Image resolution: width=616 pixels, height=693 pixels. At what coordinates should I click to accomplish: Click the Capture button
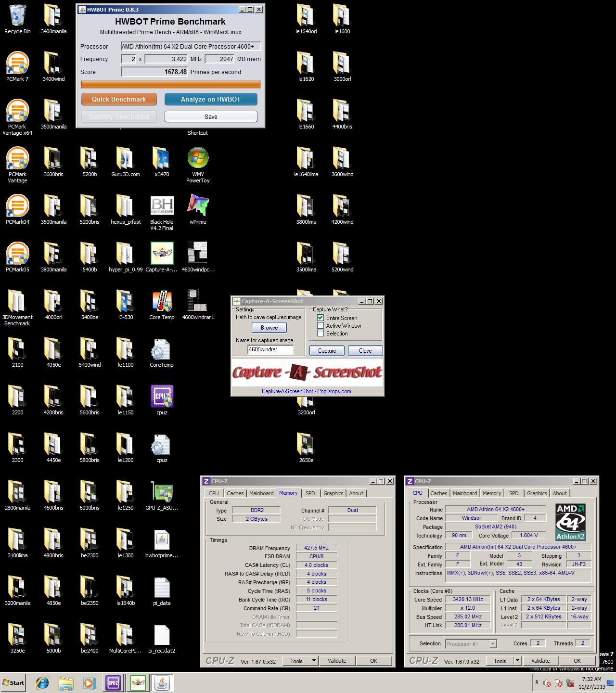(327, 350)
